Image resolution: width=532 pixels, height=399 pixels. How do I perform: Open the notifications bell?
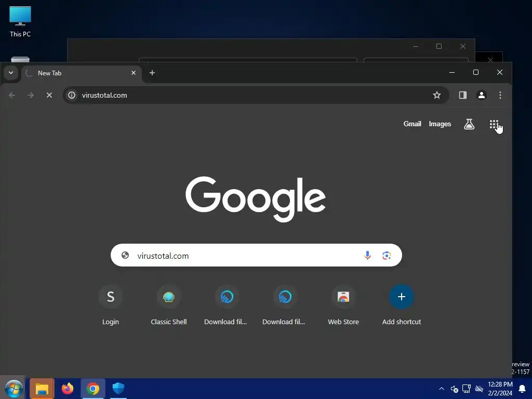click(x=522, y=389)
